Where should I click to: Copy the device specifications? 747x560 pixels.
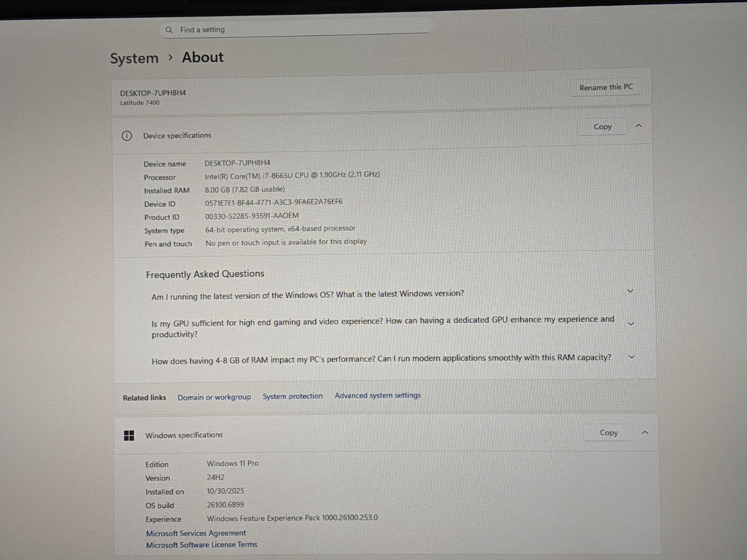602,126
